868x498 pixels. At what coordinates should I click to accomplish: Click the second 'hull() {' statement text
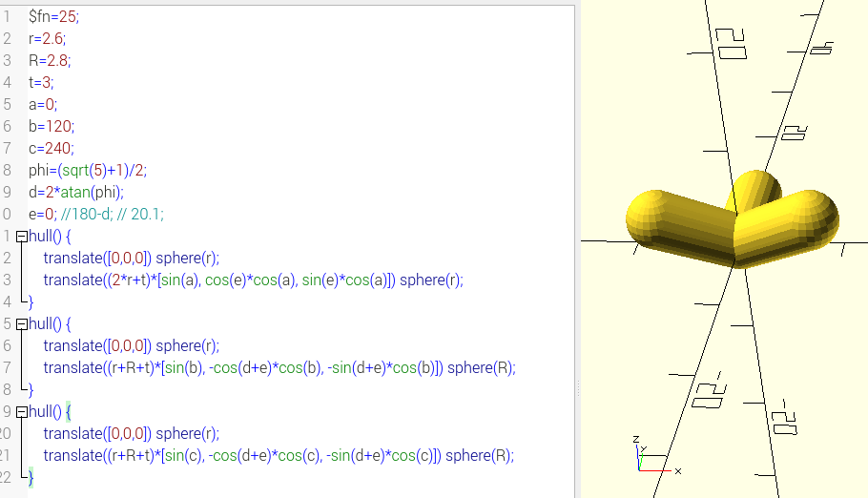coord(50,323)
